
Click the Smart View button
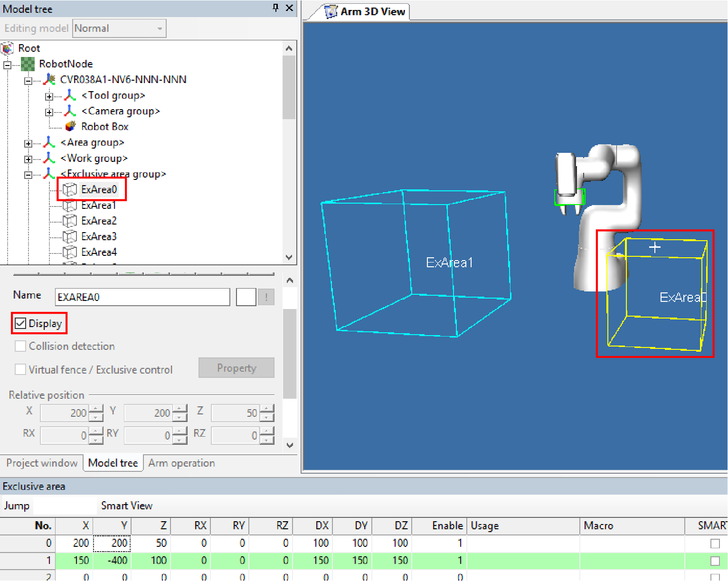(126, 506)
